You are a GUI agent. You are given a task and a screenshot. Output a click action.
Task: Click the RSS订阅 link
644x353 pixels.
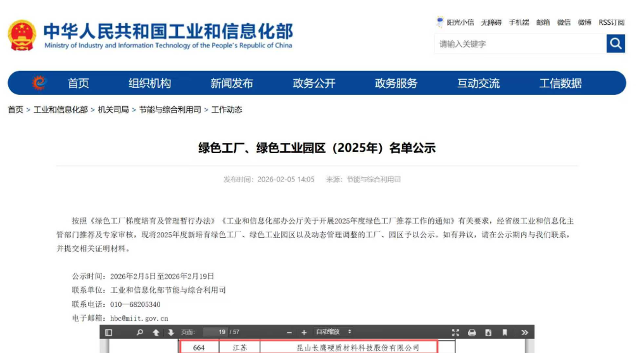[612, 23]
